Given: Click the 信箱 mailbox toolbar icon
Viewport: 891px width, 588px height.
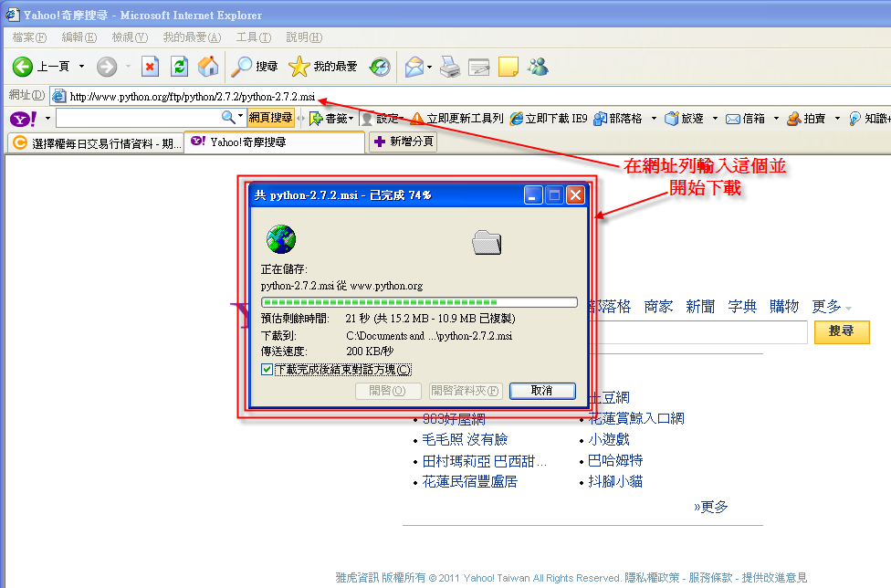Looking at the screenshot, I should 733,119.
